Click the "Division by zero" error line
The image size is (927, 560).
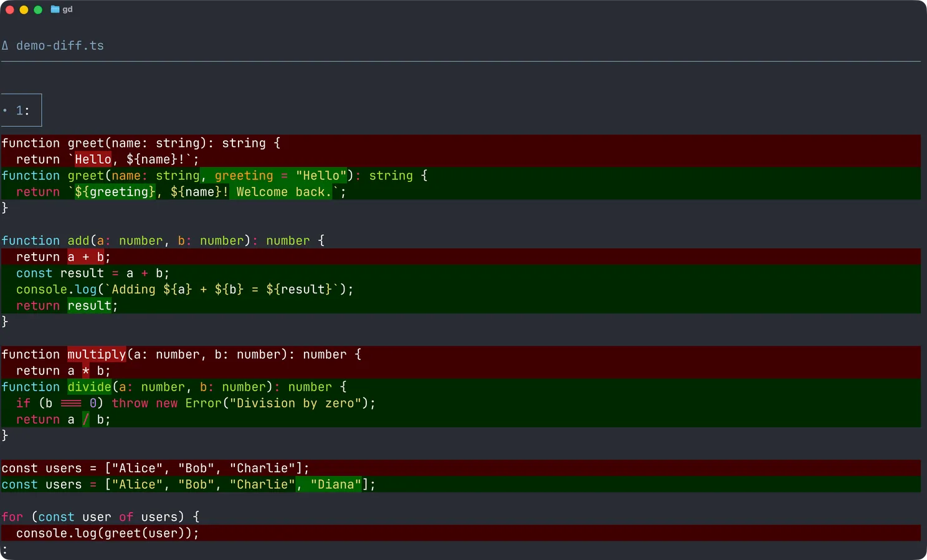click(x=461, y=402)
